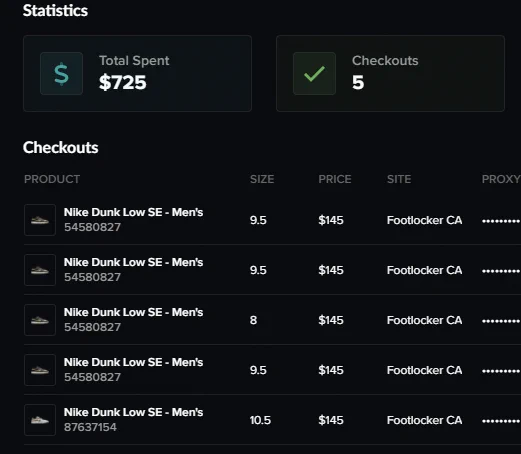521x454 pixels.
Task: Open first Nike Dunk Low shoe thumbnail
Action: point(40,220)
